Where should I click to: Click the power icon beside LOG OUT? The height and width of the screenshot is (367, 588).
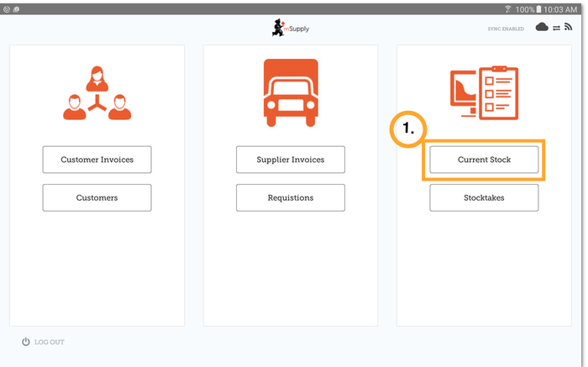(26, 342)
